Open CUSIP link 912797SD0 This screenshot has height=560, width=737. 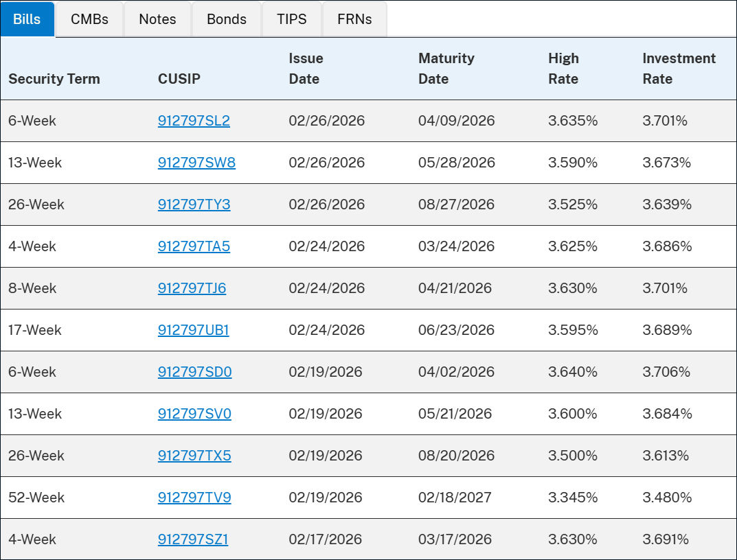[194, 372]
